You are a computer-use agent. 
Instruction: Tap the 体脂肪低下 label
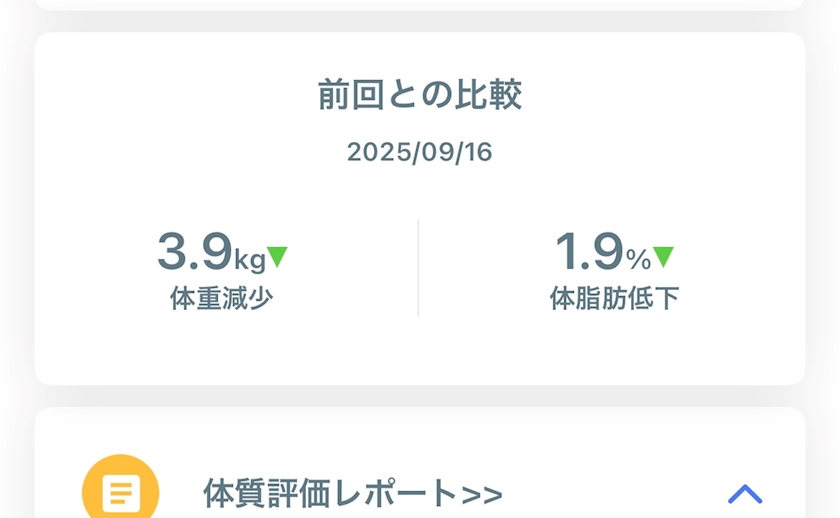614,298
